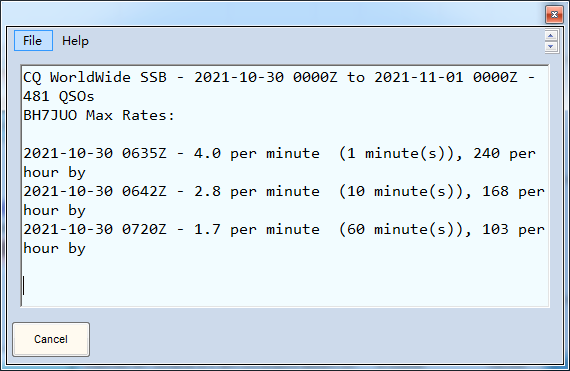
Task: Click the '0635Z' timestamp in the rates list
Action: click(144, 153)
